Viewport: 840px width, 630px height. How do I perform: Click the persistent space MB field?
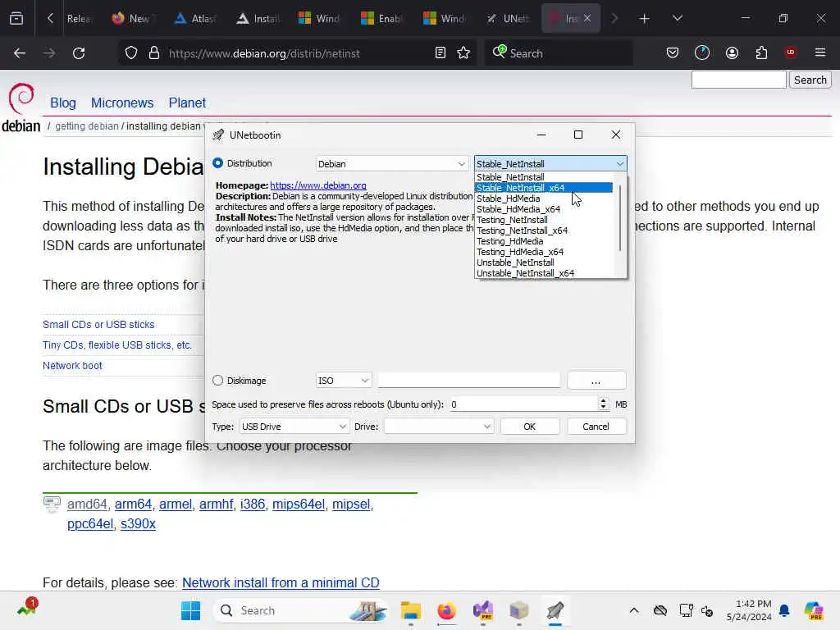coord(523,404)
